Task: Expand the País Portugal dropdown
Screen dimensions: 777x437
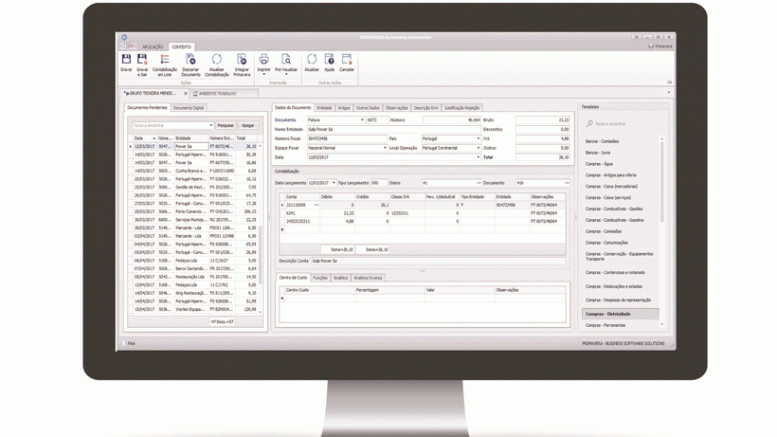Action: click(478, 139)
